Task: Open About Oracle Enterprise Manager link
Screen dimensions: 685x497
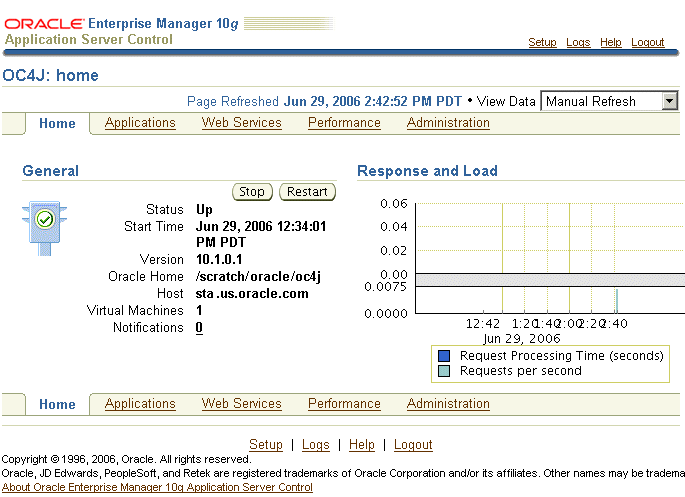Action: point(157,487)
